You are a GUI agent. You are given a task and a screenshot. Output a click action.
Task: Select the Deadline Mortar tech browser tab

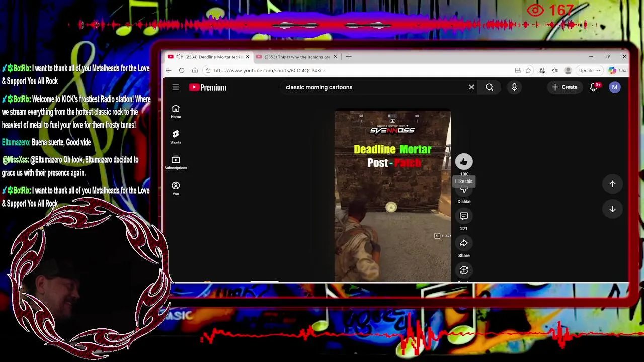pos(209,57)
